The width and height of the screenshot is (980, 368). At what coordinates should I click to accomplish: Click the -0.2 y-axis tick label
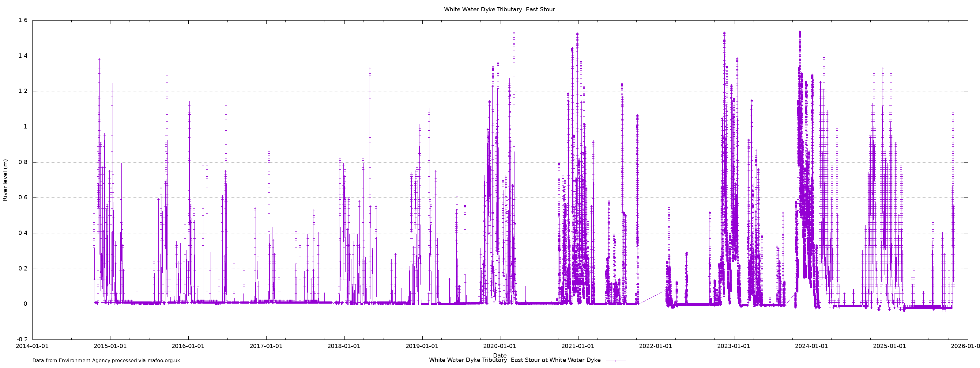pos(22,339)
